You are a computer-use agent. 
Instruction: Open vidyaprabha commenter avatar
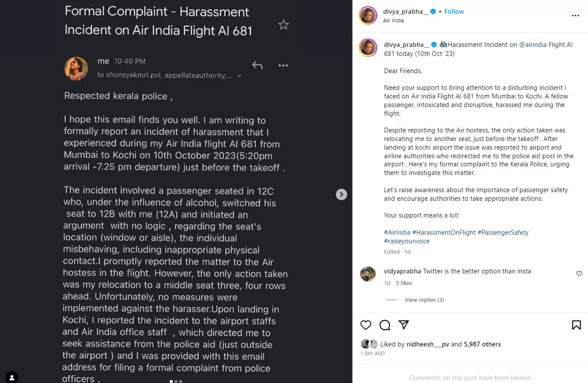click(368, 274)
